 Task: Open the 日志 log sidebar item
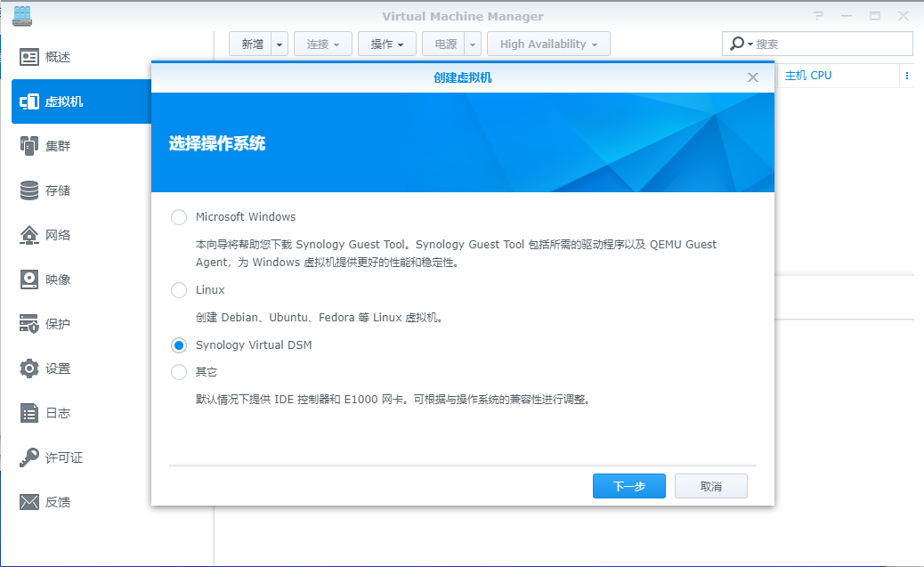[58, 413]
